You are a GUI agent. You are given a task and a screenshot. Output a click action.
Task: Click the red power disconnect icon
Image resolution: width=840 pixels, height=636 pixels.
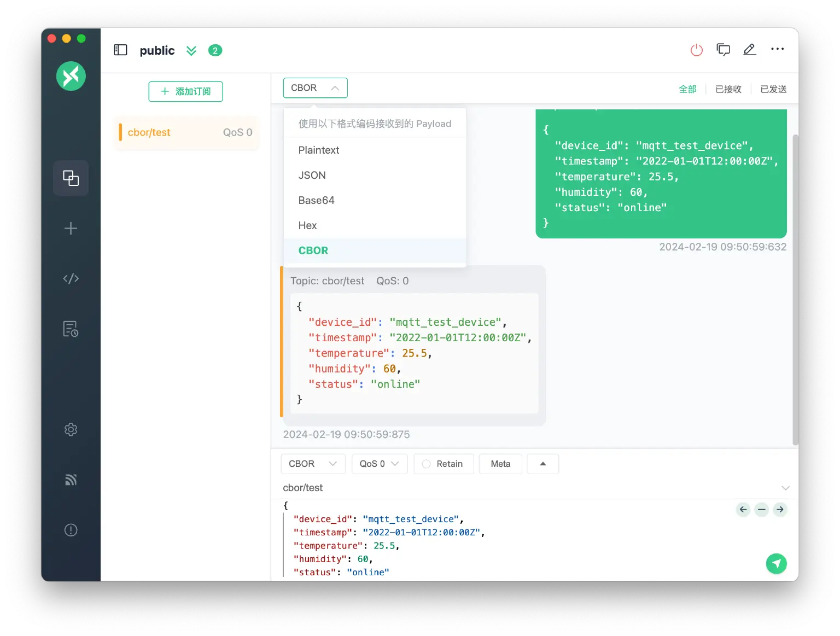tap(696, 50)
